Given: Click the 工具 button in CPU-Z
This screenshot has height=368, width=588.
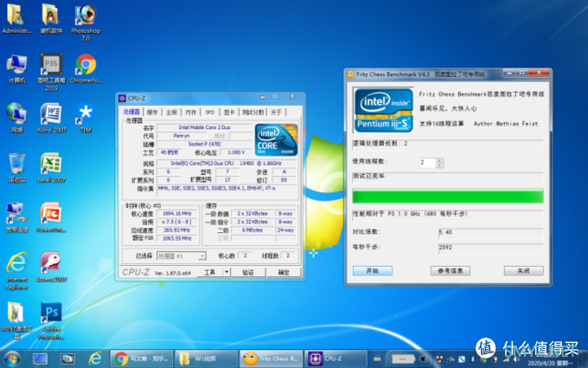Looking at the screenshot, I should click(x=209, y=272).
